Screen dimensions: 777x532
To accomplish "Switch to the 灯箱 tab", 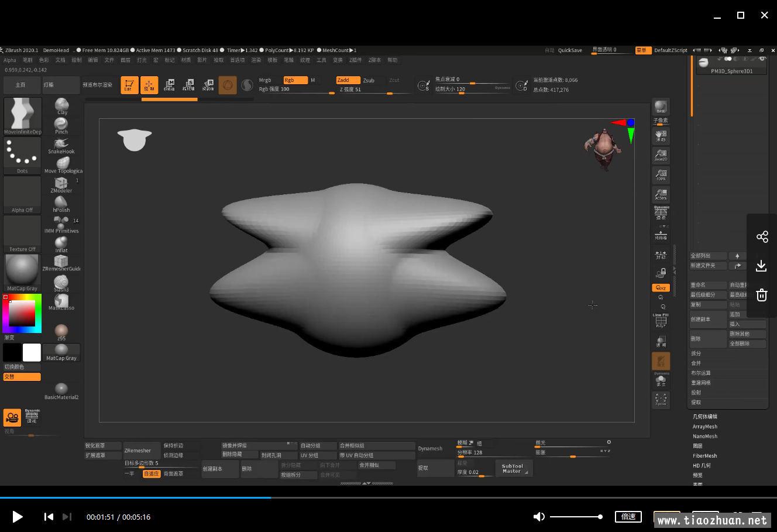I will 61,85.
